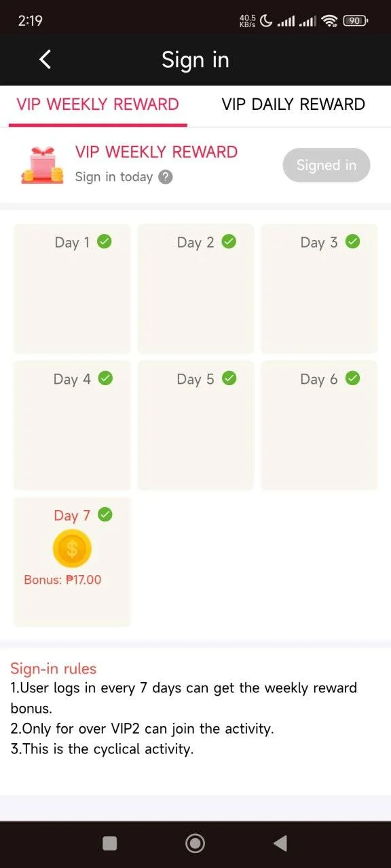Viewport: 391px width, 868px height.
Task: Tap the Wi-Fi status icon
Action: (x=330, y=21)
